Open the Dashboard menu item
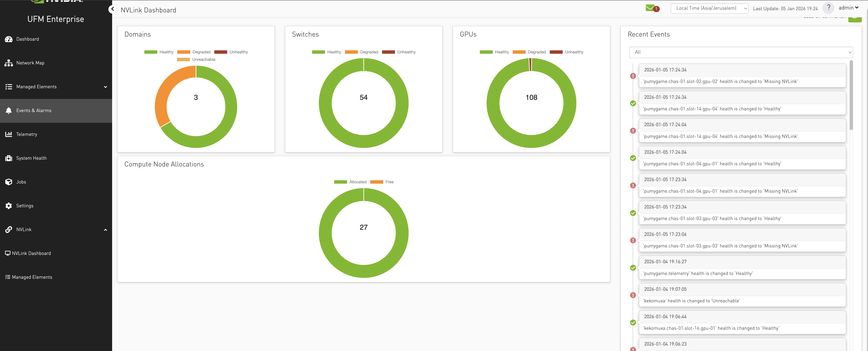This screenshot has height=351, width=868. click(x=56, y=39)
